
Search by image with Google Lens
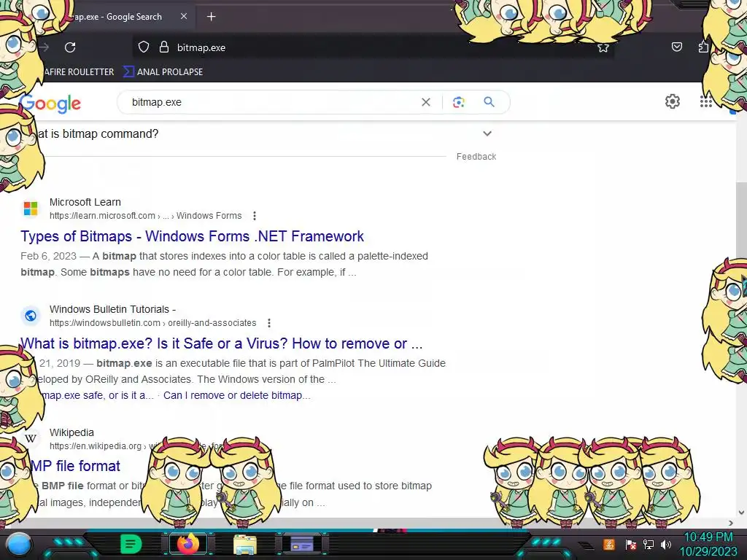click(458, 102)
